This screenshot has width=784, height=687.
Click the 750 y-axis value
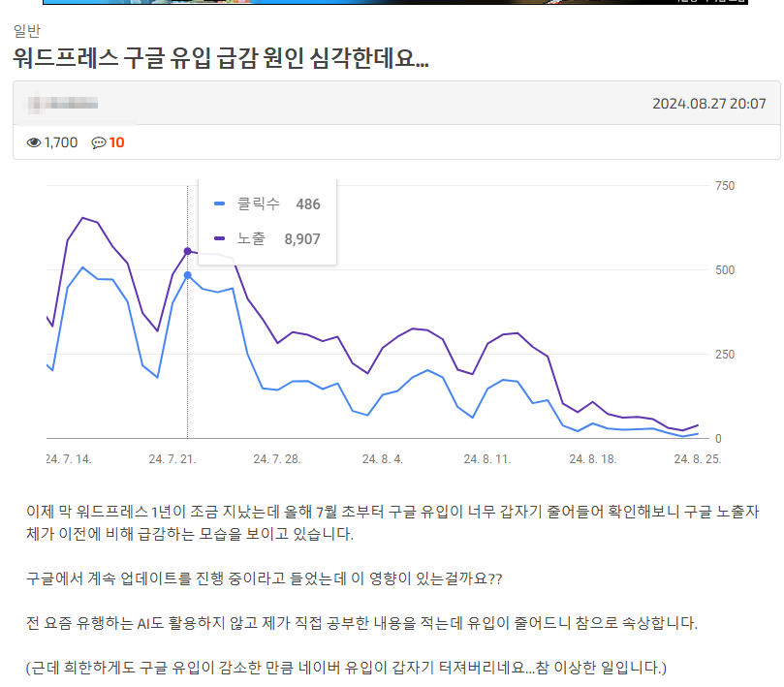coord(725,186)
